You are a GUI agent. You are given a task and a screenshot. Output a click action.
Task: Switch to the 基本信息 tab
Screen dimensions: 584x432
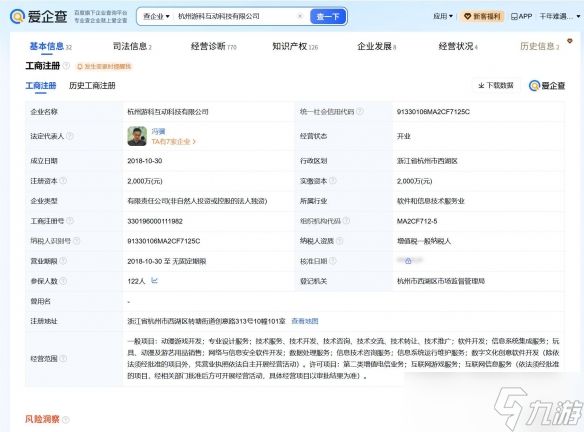pyautogui.click(x=51, y=46)
